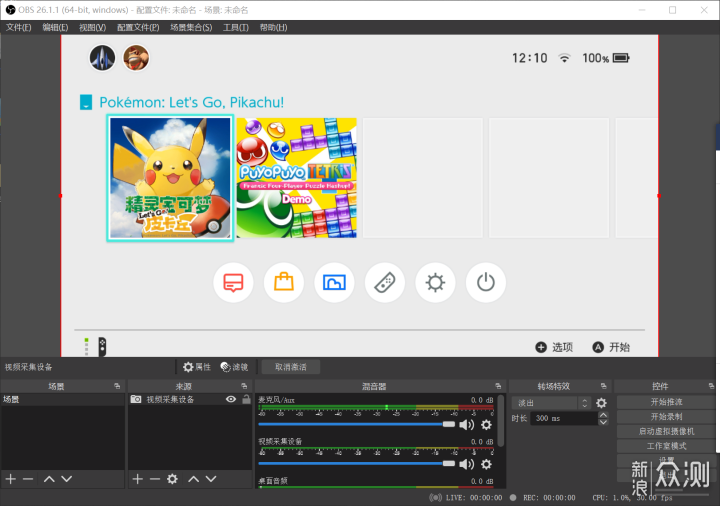Open the 滤镜 filters button
720x506 pixels.
(x=234, y=367)
